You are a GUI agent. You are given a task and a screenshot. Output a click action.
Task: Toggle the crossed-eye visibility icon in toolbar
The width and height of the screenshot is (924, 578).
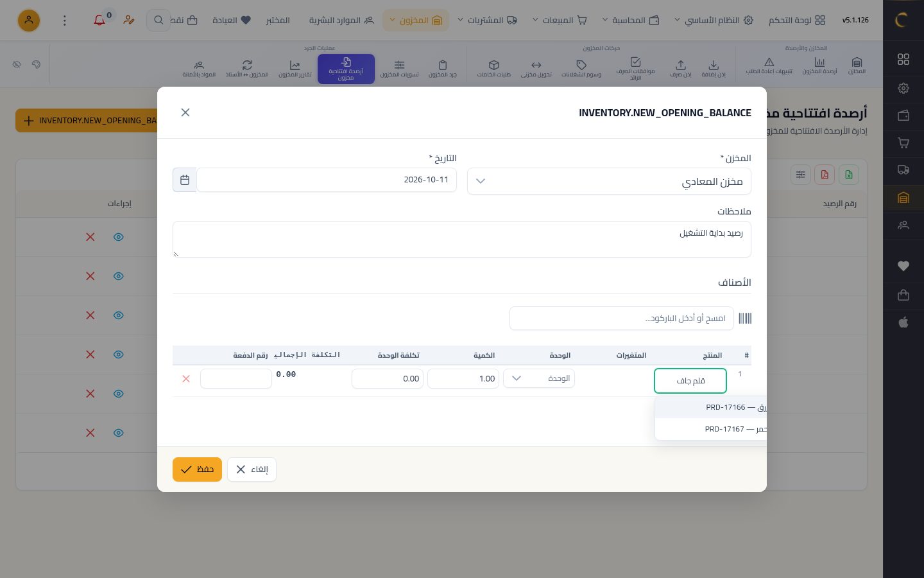(x=17, y=64)
